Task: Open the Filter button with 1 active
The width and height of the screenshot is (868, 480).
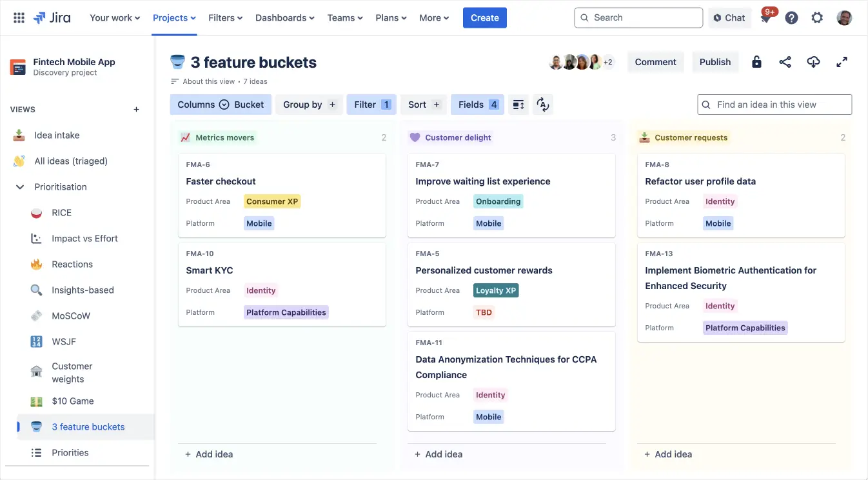Action: pyautogui.click(x=372, y=105)
